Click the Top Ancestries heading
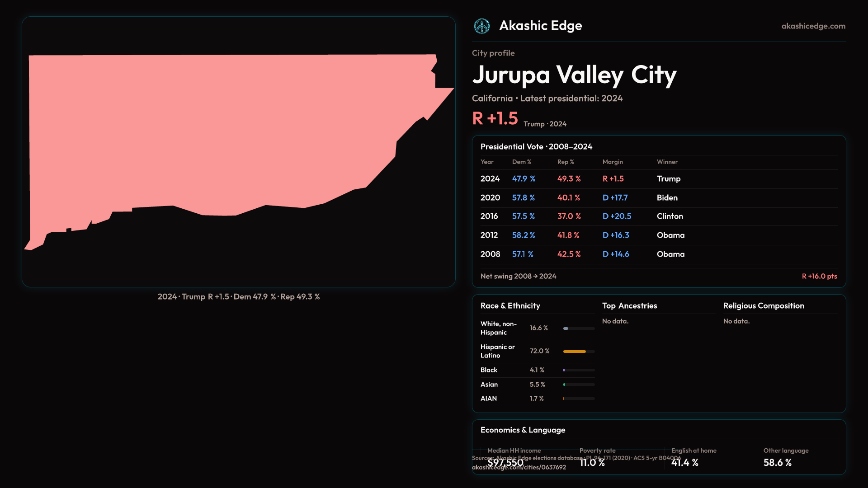This screenshot has width=868, height=488. (629, 306)
